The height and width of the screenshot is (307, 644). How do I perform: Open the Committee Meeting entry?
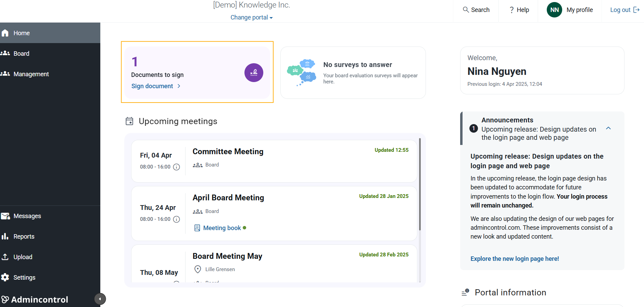(x=228, y=151)
